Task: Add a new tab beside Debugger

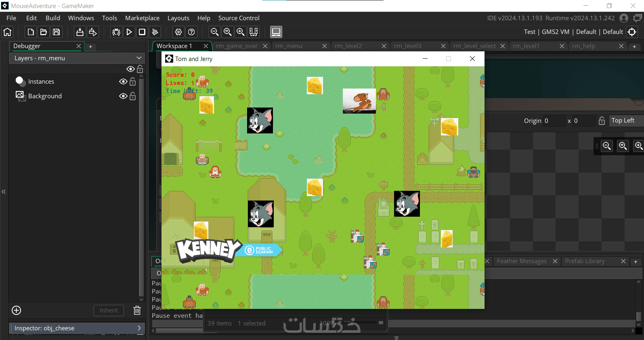Action: point(90,46)
